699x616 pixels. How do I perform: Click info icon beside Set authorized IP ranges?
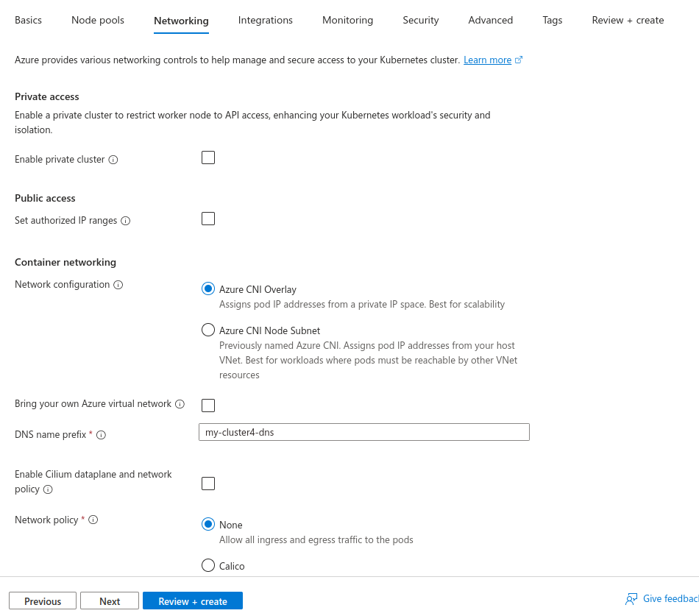(x=126, y=221)
